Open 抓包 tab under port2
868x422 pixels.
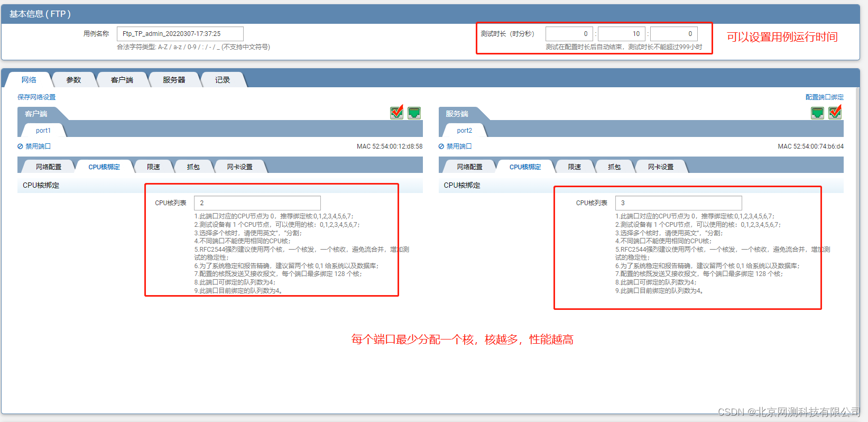coord(614,167)
